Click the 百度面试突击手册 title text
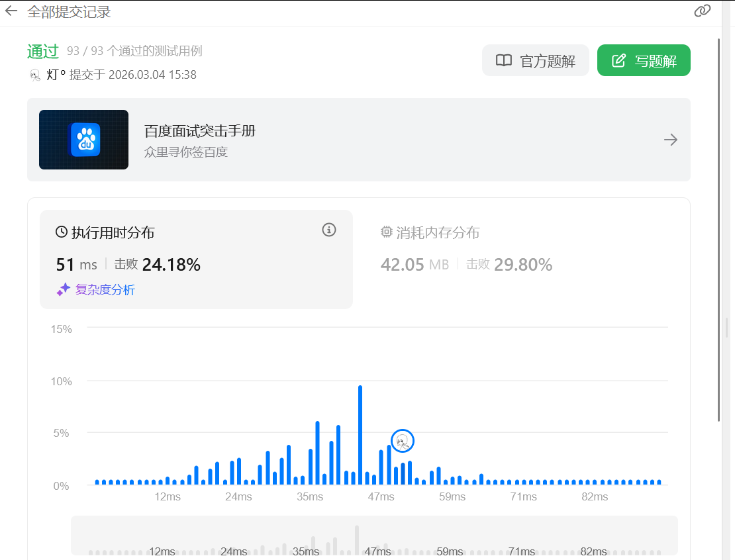This screenshot has height=560, width=735. pyautogui.click(x=200, y=131)
